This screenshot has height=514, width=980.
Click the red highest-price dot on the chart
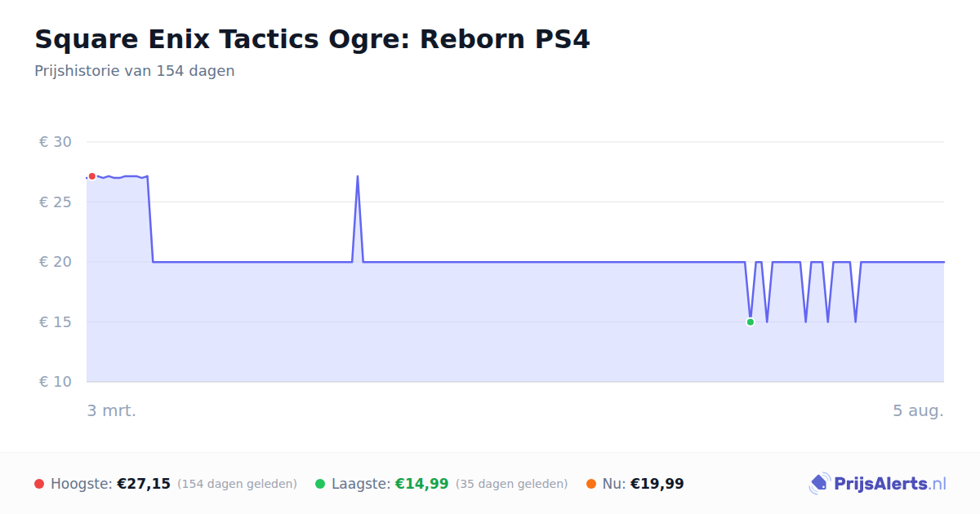pyautogui.click(x=91, y=176)
